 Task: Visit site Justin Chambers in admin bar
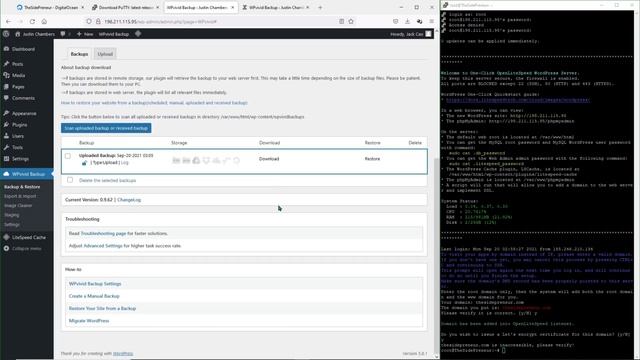click(x=35, y=34)
